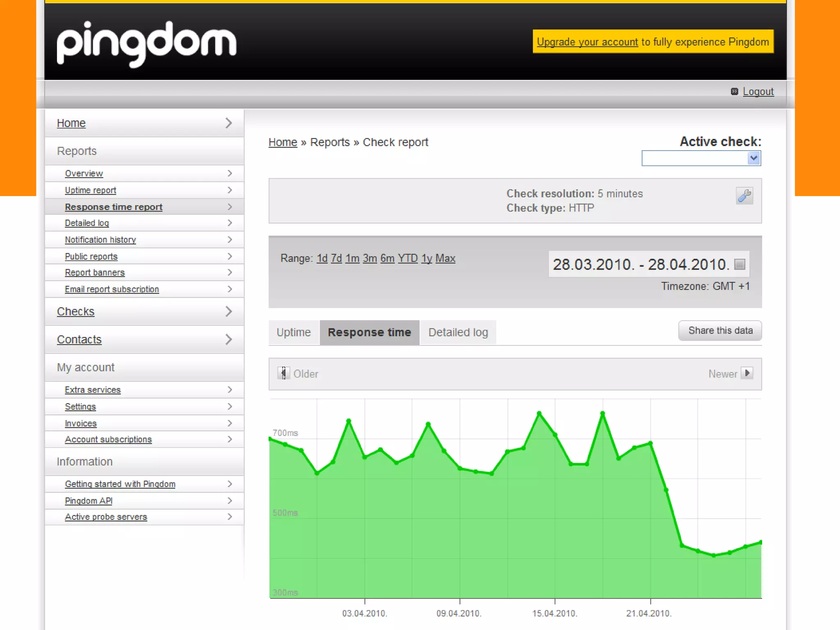Open Public reports in sidebar

91,257
